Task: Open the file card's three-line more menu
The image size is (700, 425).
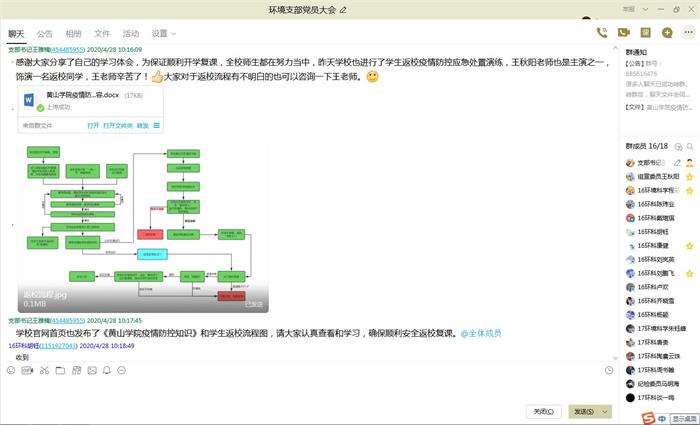Action: (x=157, y=126)
